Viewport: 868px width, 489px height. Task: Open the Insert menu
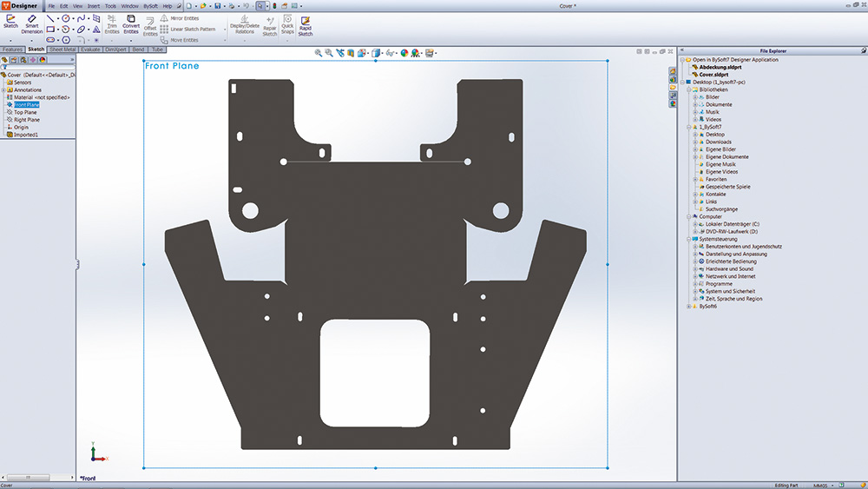click(x=94, y=6)
